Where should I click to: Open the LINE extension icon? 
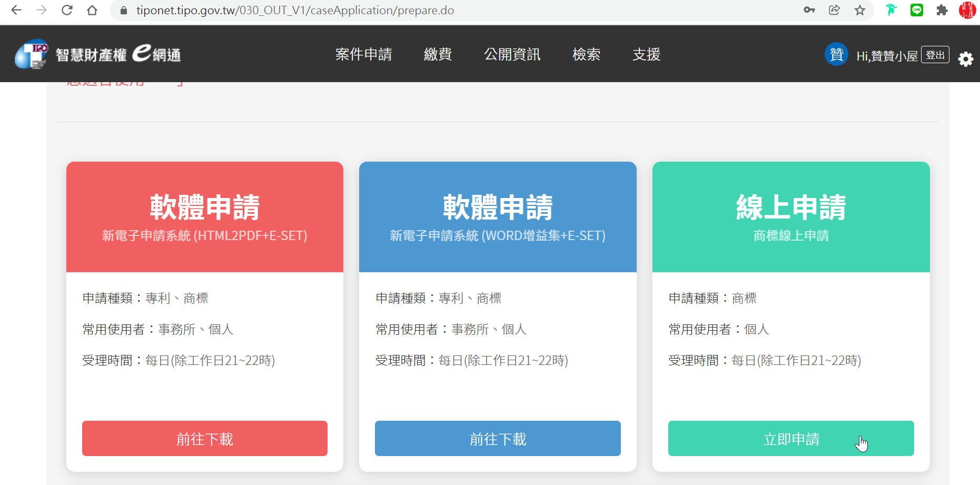pos(917,10)
